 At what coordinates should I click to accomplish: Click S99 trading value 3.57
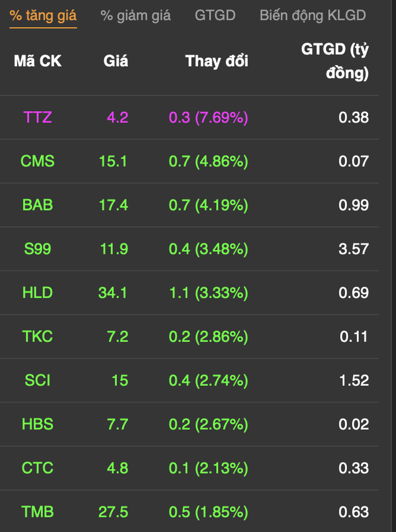pyautogui.click(x=354, y=249)
